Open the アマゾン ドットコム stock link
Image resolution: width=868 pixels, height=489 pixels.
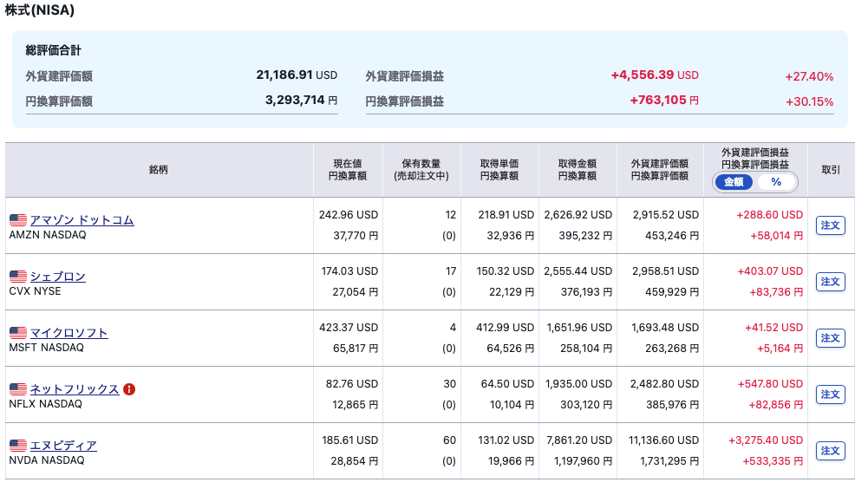click(82, 220)
